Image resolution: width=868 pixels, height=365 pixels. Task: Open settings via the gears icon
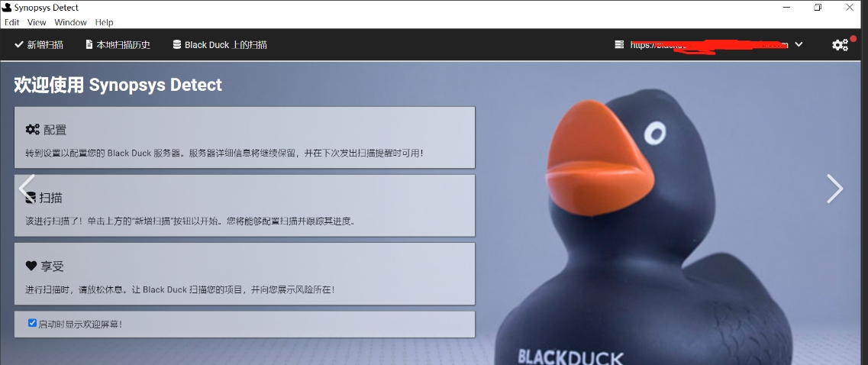pos(840,45)
